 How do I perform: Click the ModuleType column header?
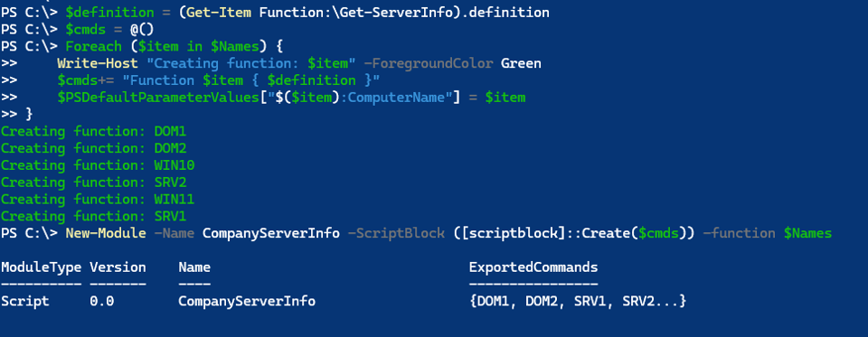41,267
